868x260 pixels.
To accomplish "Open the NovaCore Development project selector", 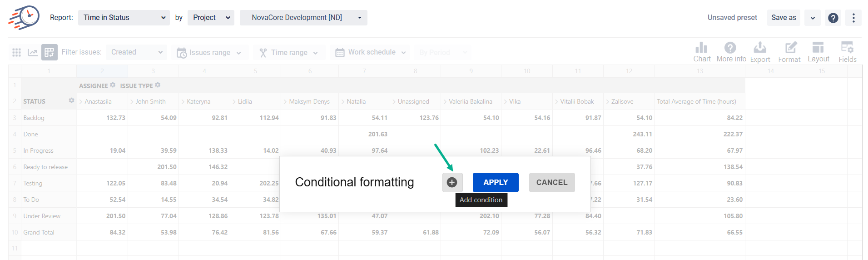I will point(303,18).
